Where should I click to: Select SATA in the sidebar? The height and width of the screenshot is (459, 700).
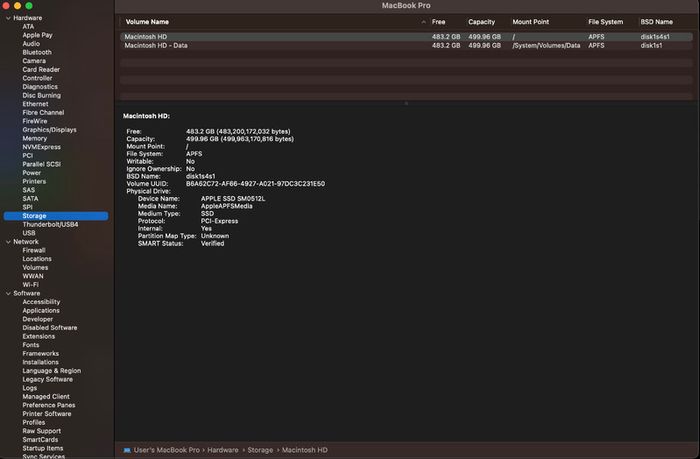tap(30, 199)
